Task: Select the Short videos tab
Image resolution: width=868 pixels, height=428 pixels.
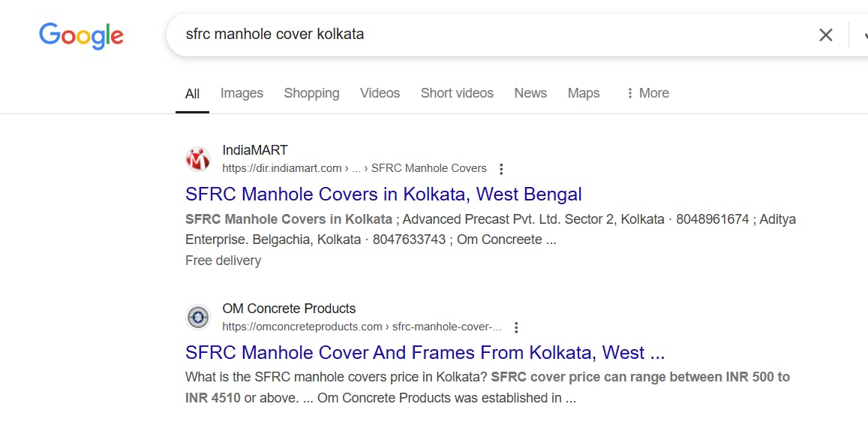Action: coord(457,93)
